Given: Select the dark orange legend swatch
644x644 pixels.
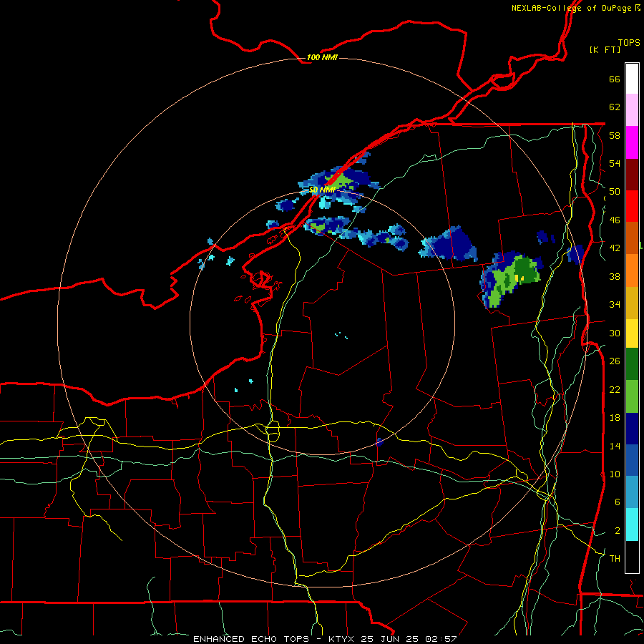Looking at the screenshot, I should [632, 238].
